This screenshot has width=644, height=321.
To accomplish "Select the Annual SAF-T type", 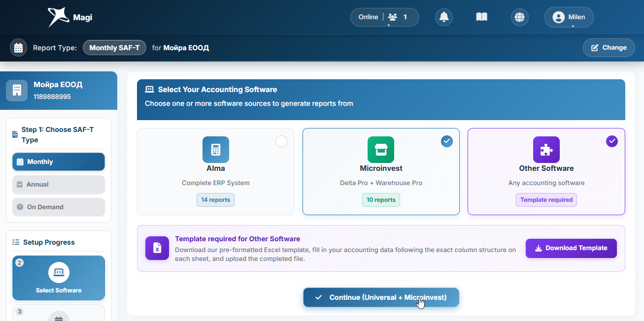I will point(59,184).
